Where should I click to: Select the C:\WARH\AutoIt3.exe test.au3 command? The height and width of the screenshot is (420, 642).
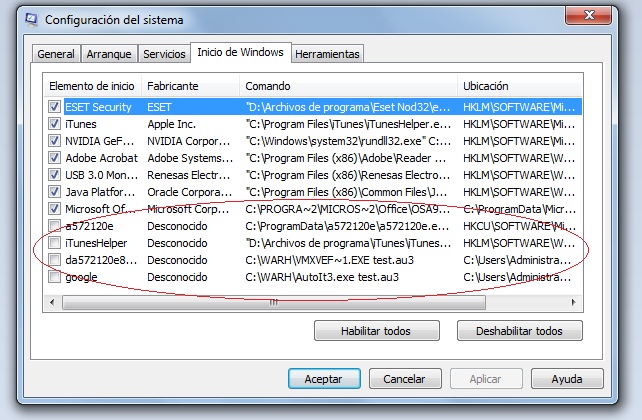(x=322, y=277)
